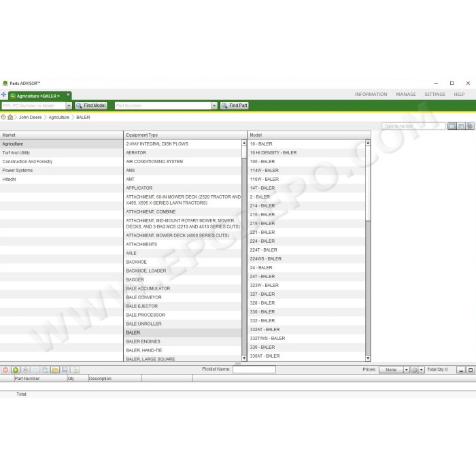
Task: Open the INFORMATION menu
Action: (371, 95)
